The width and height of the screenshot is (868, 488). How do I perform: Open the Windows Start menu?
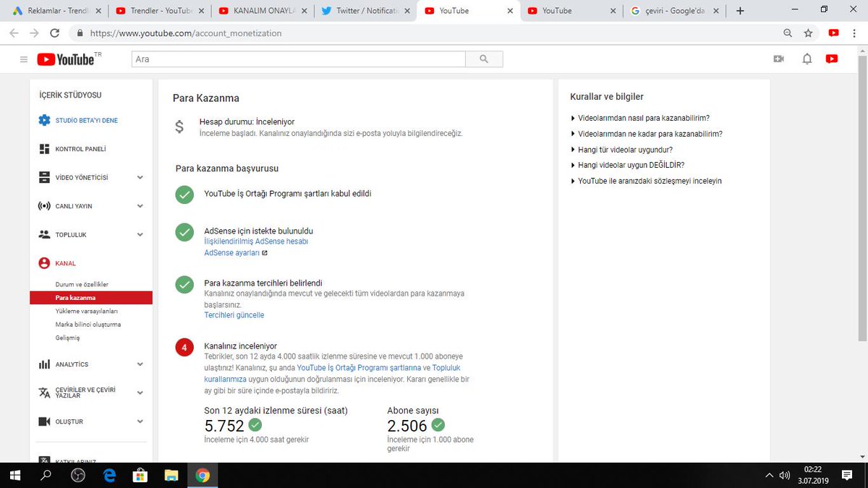14,475
